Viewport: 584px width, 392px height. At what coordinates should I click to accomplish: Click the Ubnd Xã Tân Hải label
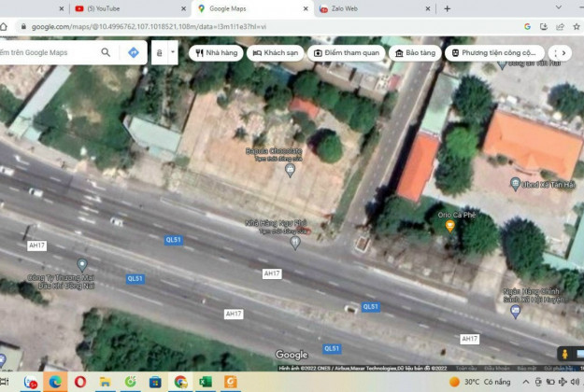pos(548,185)
